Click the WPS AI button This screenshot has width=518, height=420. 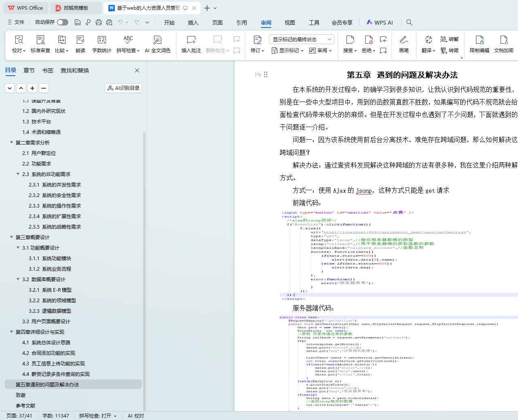tap(380, 23)
